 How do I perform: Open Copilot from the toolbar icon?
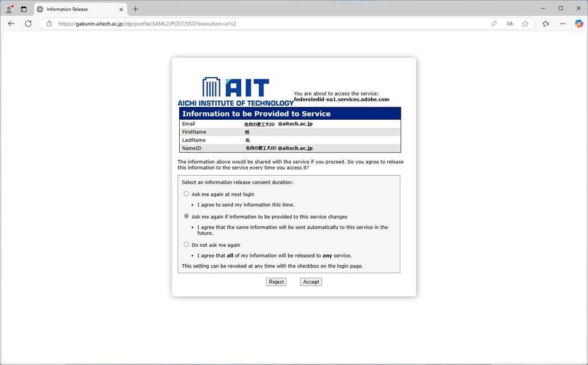[x=579, y=24]
